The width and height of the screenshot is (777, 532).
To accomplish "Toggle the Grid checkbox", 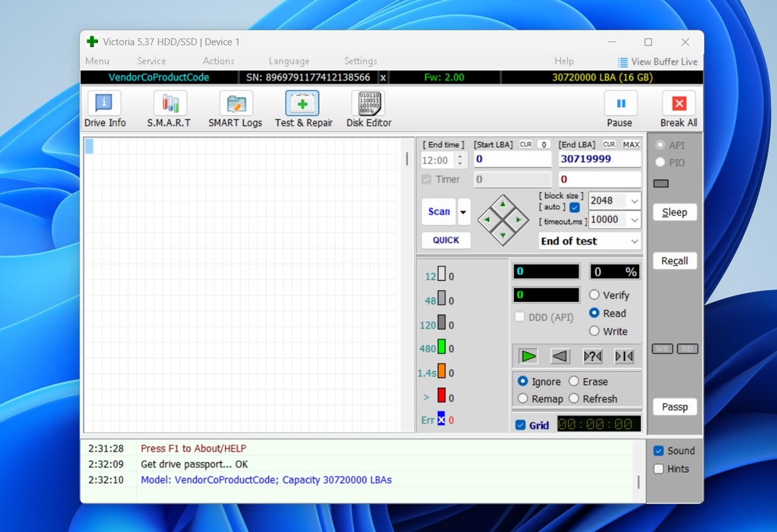I will [x=520, y=425].
